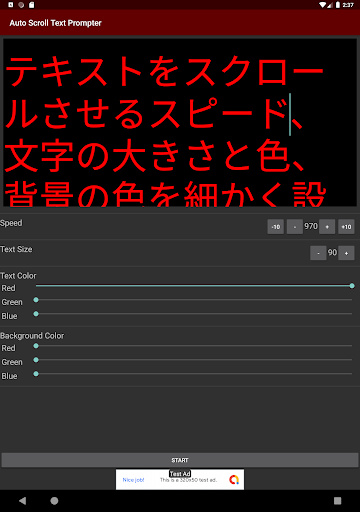This screenshot has height=512, width=360.
Task: Tap the SD card notification icon
Action: (x=32, y=5)
